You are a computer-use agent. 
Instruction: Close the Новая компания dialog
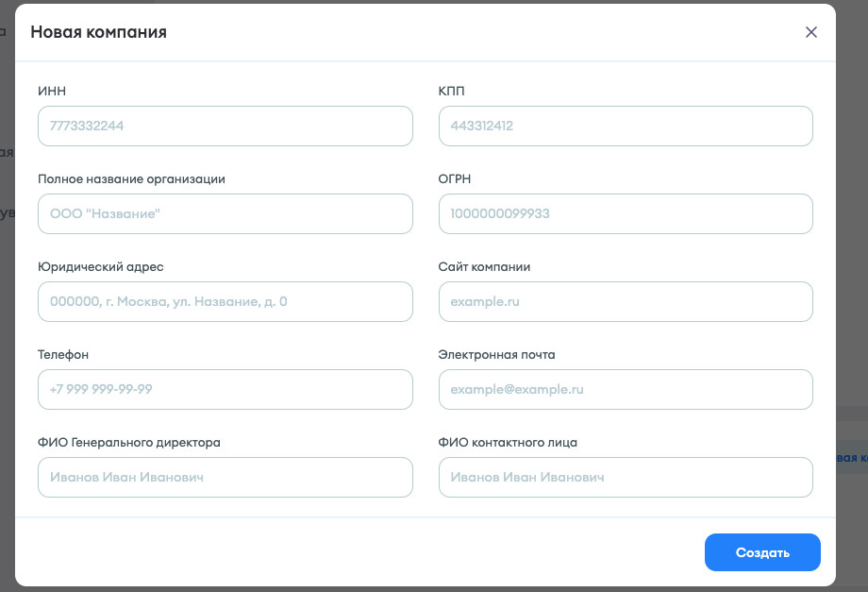point(810,32)
